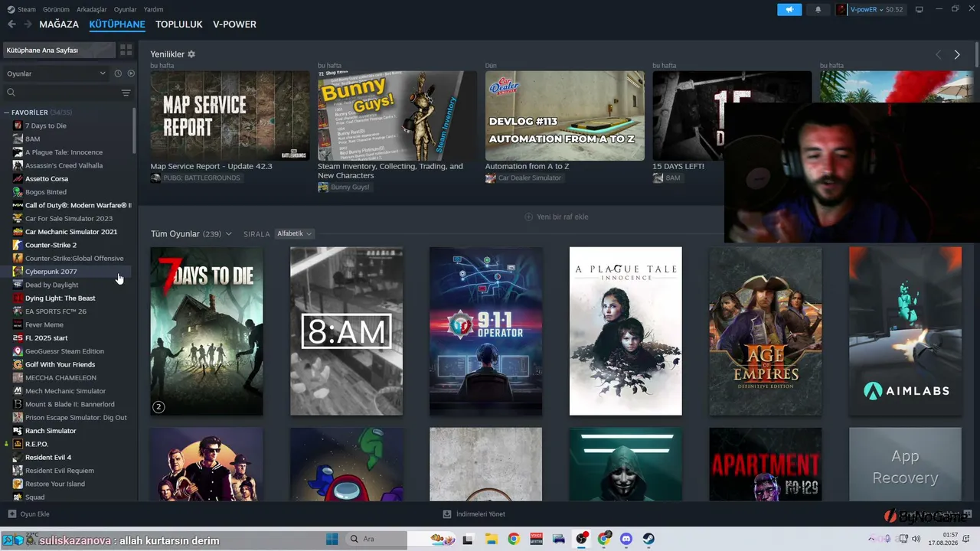The image size is (980, 551).
Task: Select the 8:AM game cover
Action: click(346, 331)
